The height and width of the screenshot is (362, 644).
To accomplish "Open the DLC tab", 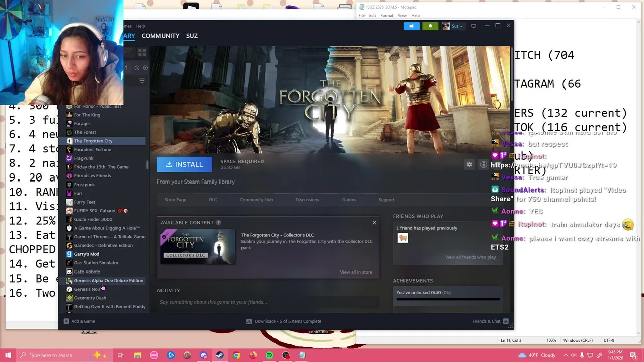I will click(213, 200).
